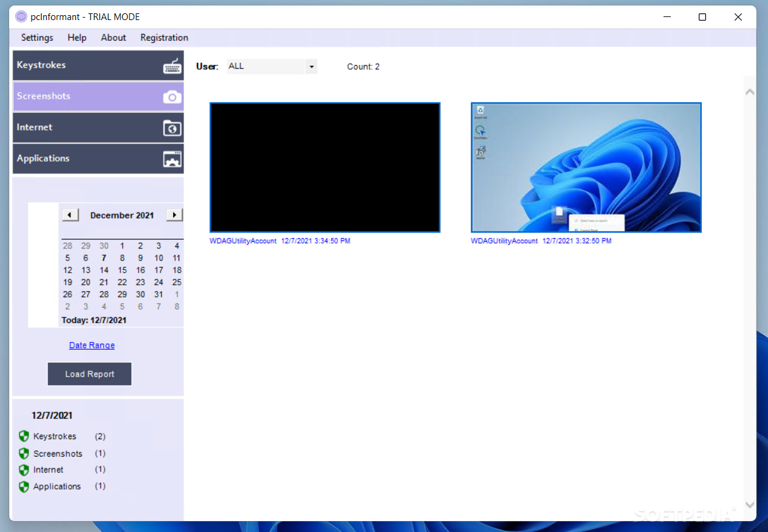Go to previous month in calendar
Image resolution: width=768 pixels, height=532 pixels.
tap(70, 215)
